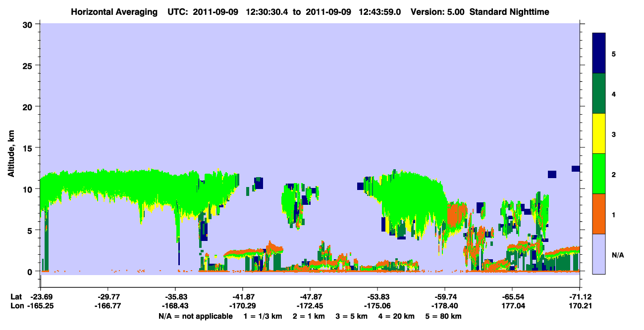Click the '15' altitude tick label
Screen dimensions: 644x330
tap(29, 147)
